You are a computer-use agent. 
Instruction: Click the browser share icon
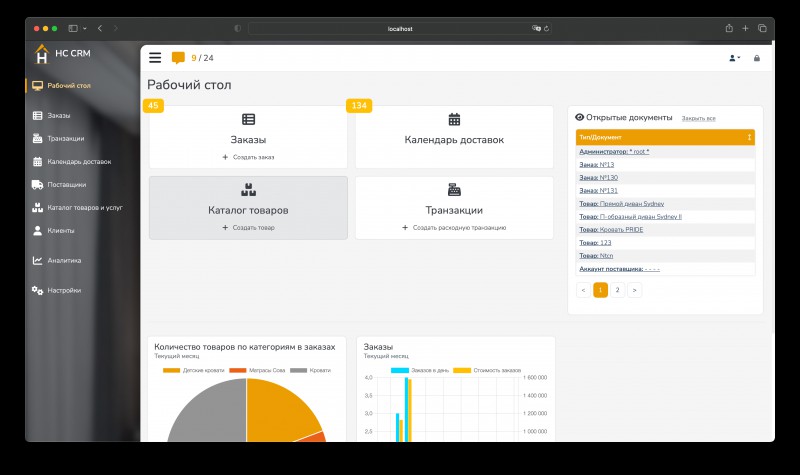point(729,29)
